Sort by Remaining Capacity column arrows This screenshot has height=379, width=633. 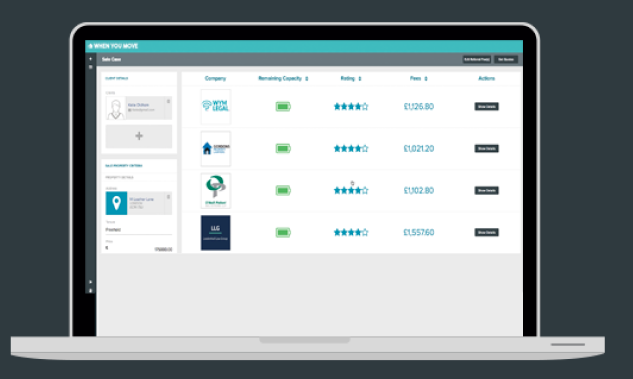pyautogui.click(x=307, y=79)
